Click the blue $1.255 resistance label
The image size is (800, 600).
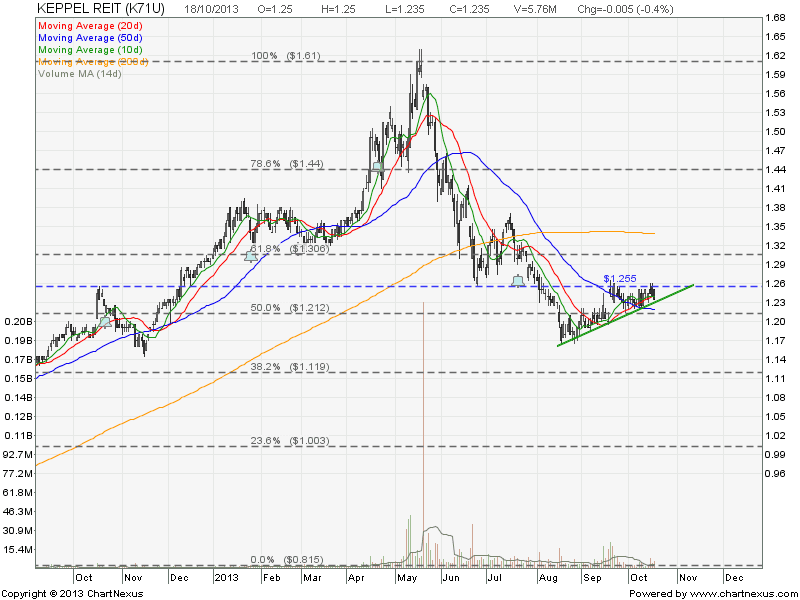click(620, 279)
